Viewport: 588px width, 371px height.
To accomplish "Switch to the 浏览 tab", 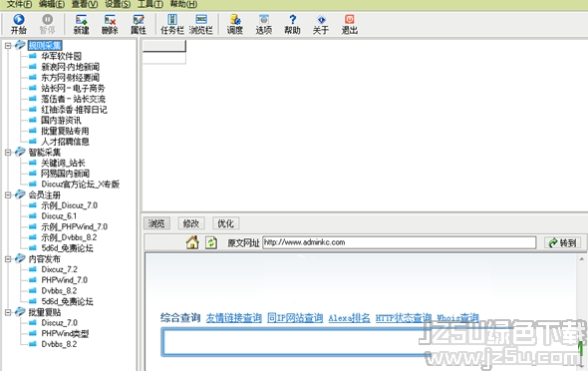I will [x=156, y=223].
